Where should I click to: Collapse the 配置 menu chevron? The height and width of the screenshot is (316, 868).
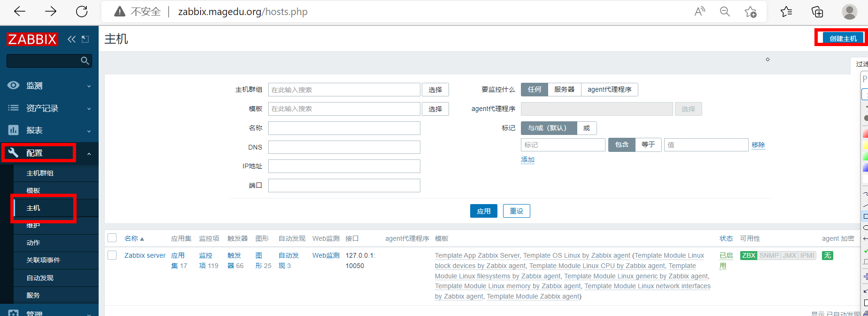click(89, 153)
